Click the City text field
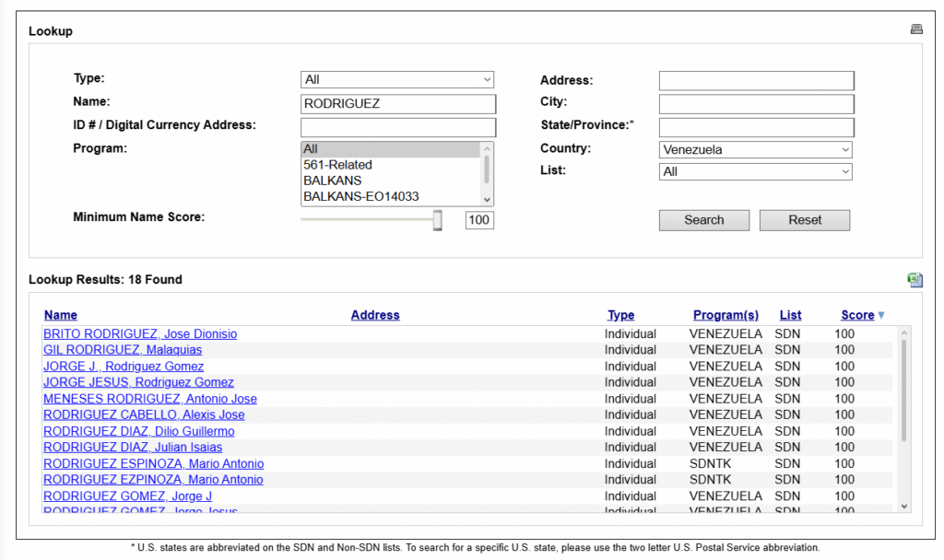 point(755,104)
